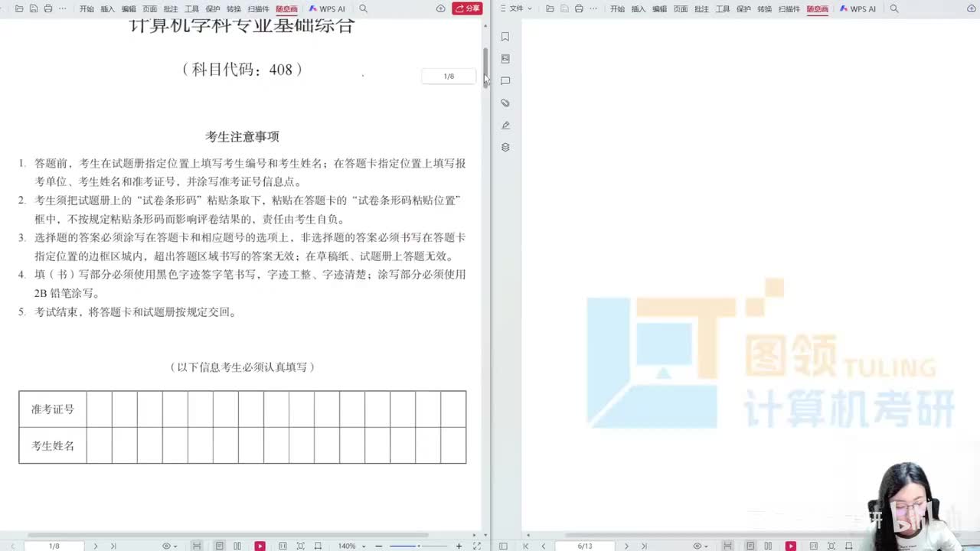Click cloud upload icon in right window

click(971, 8)
